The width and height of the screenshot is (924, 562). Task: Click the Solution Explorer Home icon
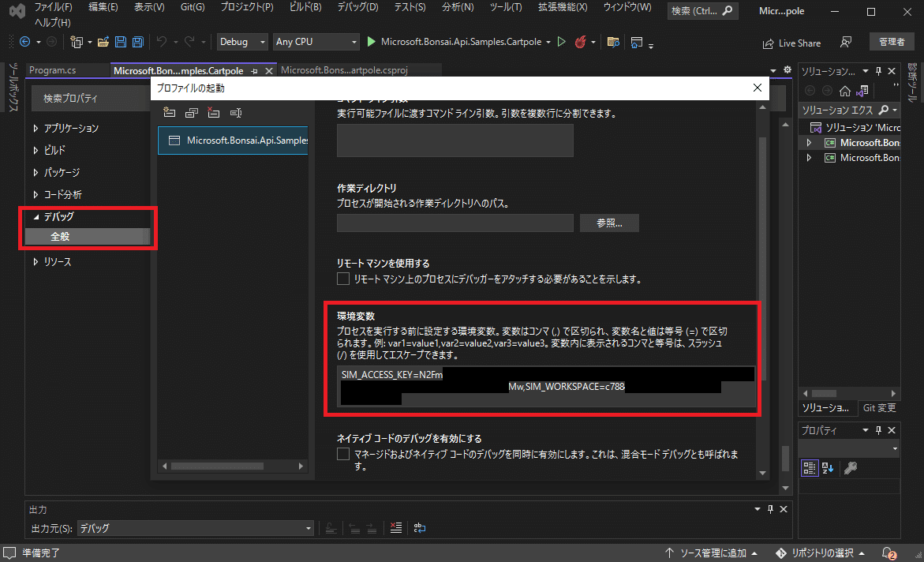[845, 91]
